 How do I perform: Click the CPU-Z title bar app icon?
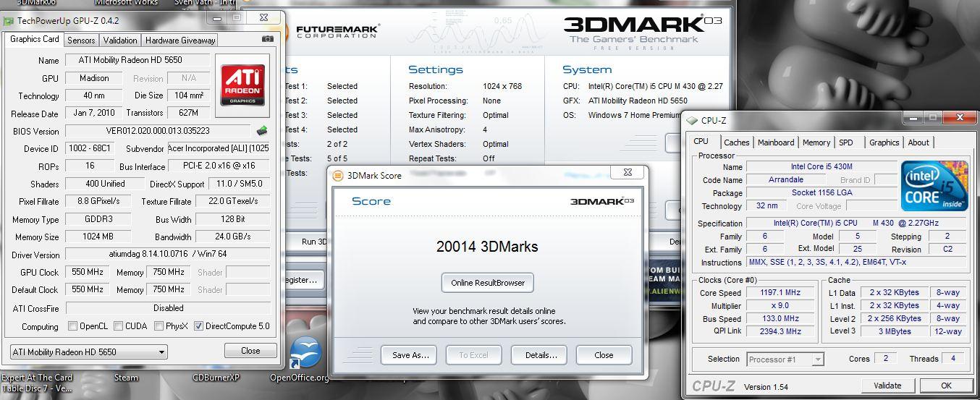click(x=693, y=120)
